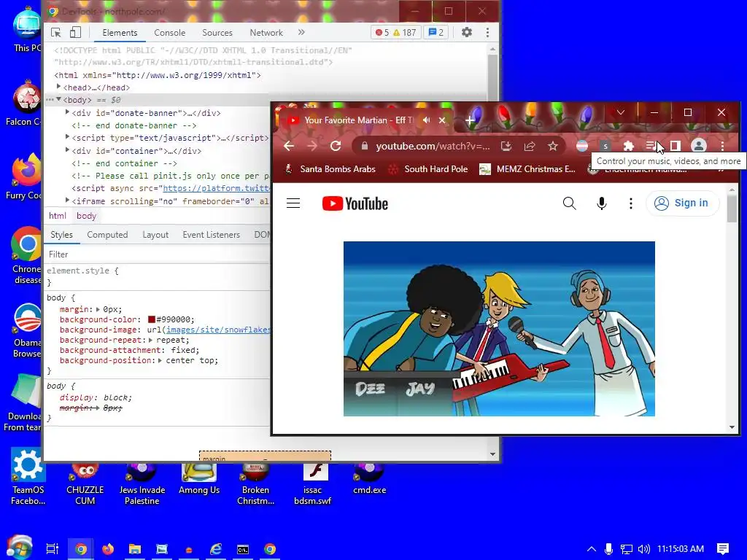Mute the Your Favorite Martian tab
Viewport: 747px width, 560px height.
point(426,120)
